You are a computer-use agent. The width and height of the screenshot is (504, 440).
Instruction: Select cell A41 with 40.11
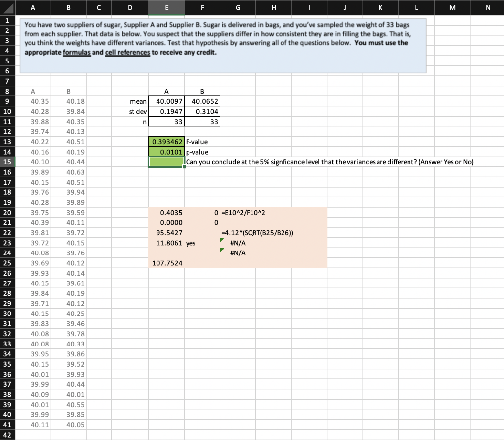(x=33, y=425)
